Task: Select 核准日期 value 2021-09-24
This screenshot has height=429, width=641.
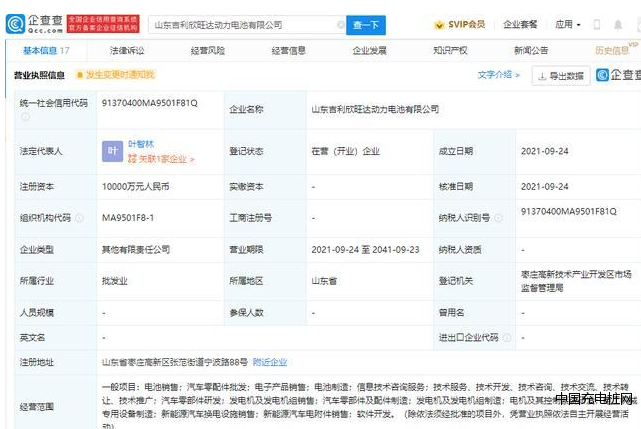Action: pos(545,187)
